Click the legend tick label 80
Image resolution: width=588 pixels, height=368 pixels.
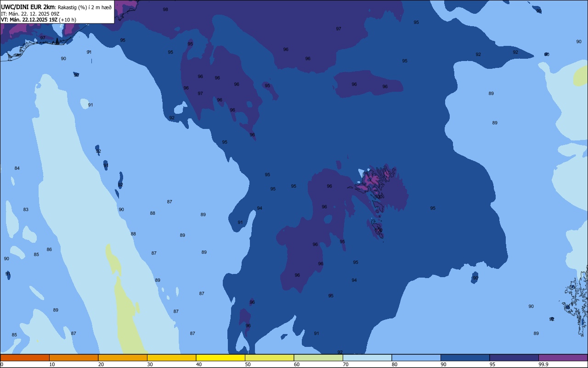pyautogui.click(x=395, y=364)
